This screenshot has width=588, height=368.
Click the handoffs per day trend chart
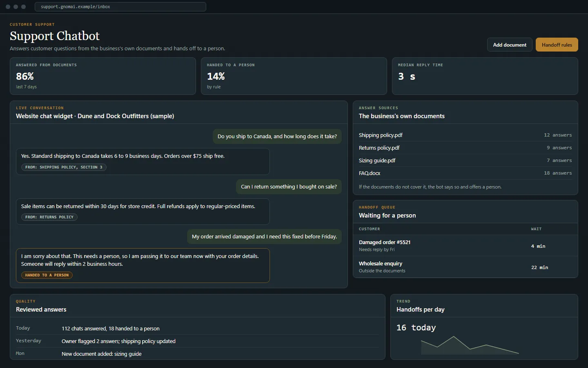click(470, 345)
